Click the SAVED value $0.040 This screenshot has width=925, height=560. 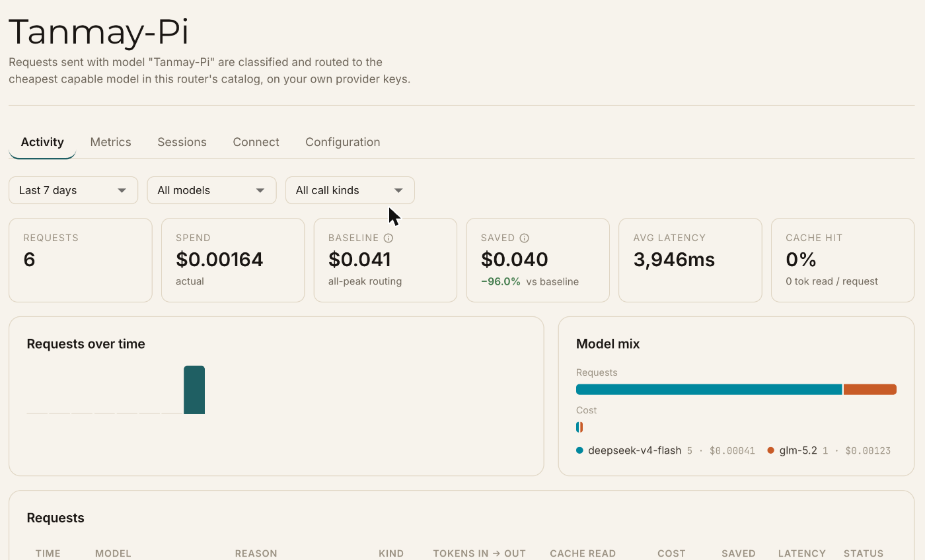[x=514, y=260]
